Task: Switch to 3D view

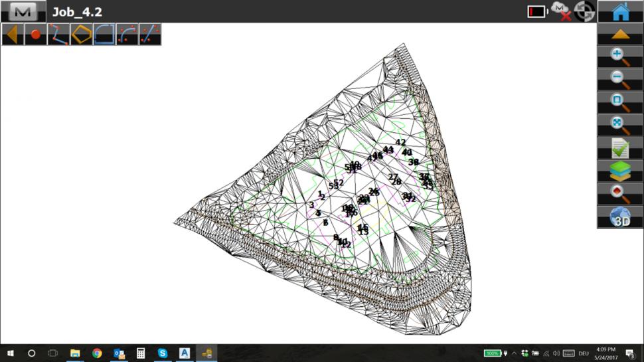Action: pos(620,217)
